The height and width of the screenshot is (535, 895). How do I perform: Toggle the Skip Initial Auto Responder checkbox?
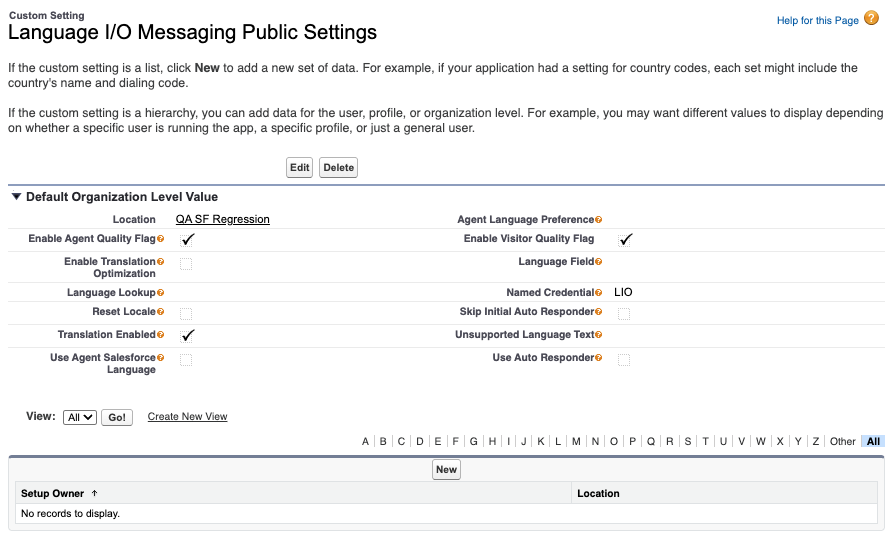[x=624, y=313]
